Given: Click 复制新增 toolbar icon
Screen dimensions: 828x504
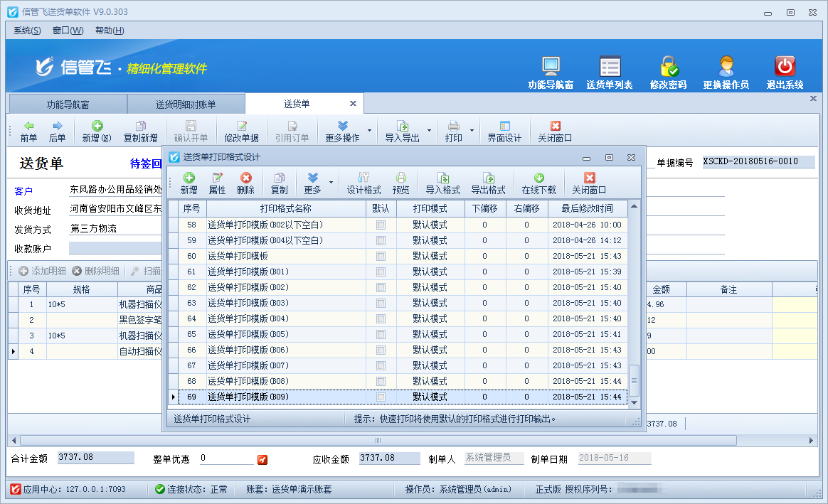Looking at the screenshot, I should click(140, 131).
